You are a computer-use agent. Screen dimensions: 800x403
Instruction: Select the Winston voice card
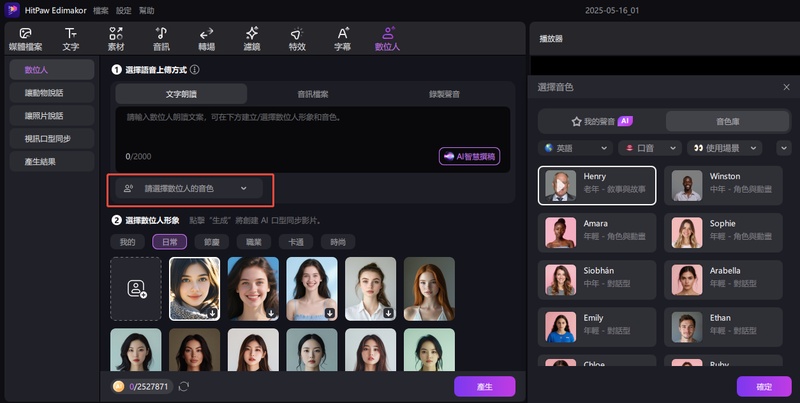[723, 185]
